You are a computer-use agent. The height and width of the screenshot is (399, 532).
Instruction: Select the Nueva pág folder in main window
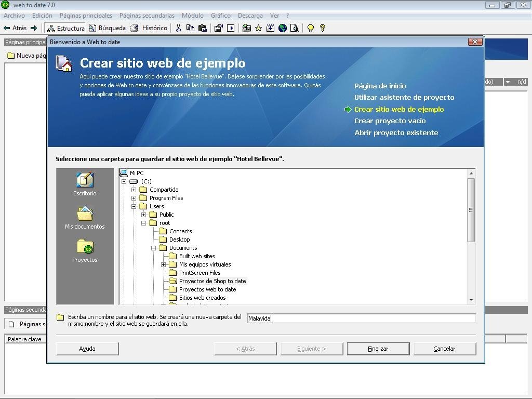point(26,56)
